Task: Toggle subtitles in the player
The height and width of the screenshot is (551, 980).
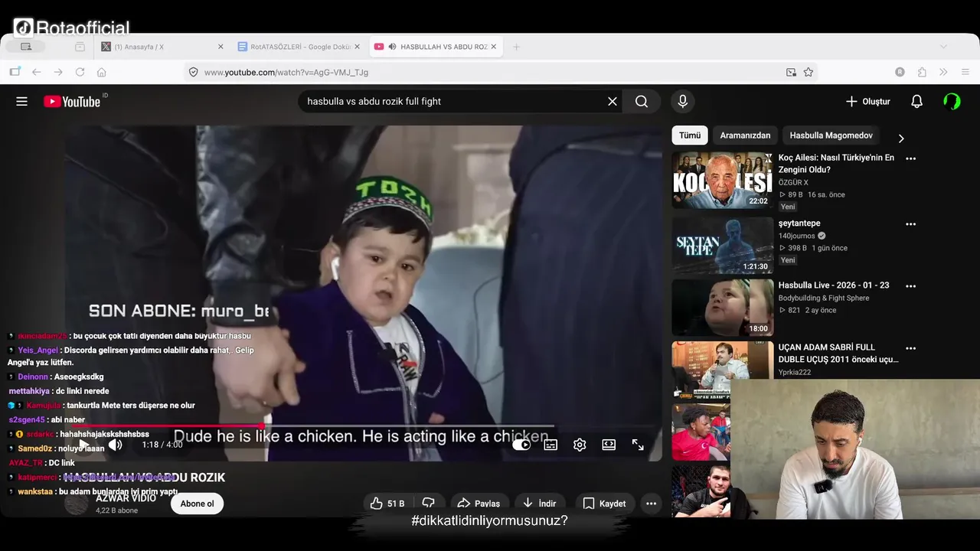Action: tap(550, 445)
